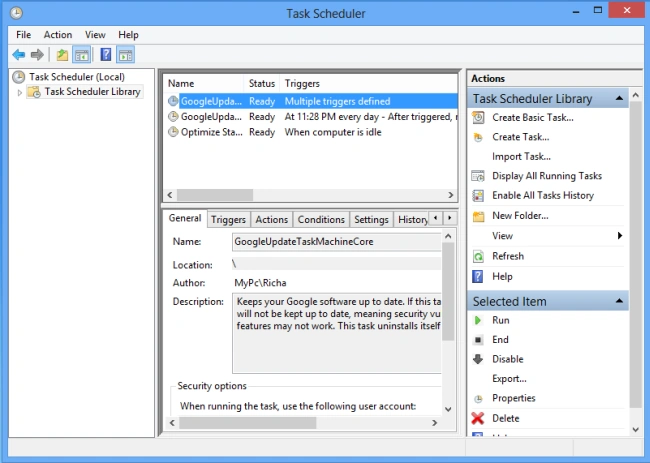Open the View menu in menu bar
The width and height of the screenshot is (650, 463).
(x=95, y=35)
